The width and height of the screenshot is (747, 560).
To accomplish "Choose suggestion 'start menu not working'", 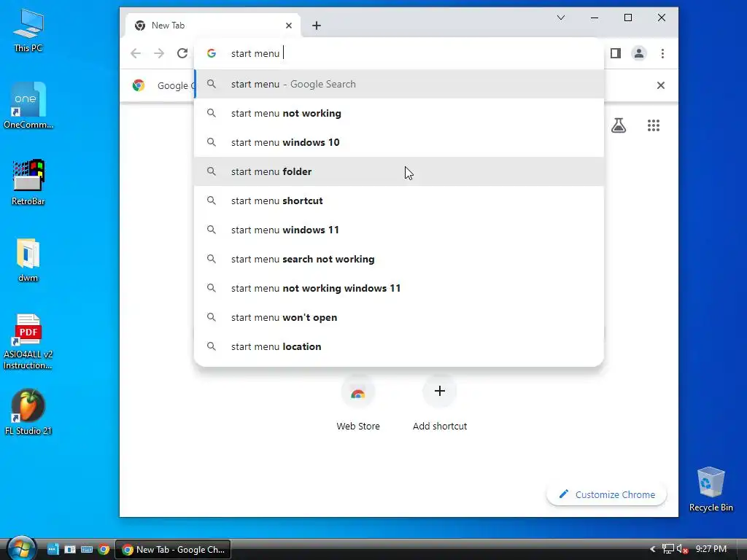I will 399,113.
